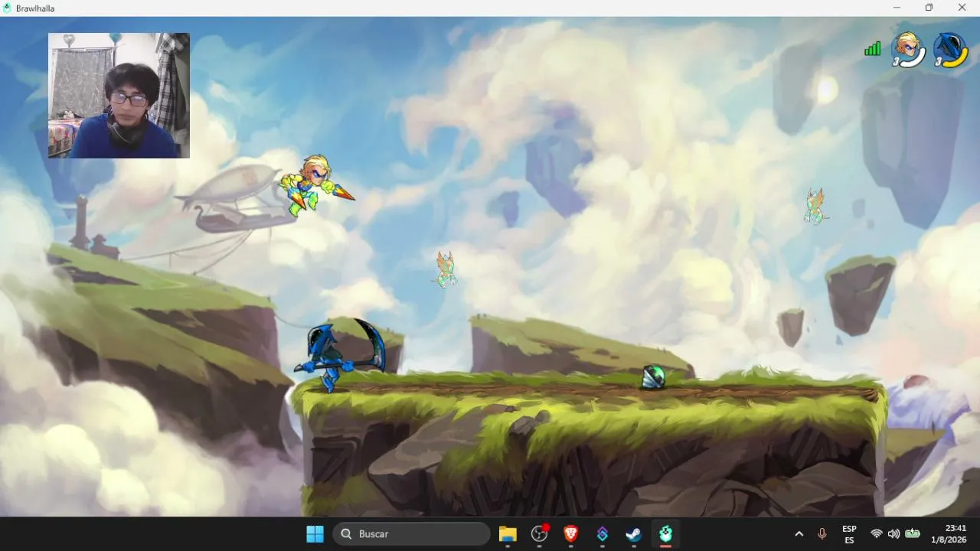Click the green connection signal bars
Image resolution: width=980 pixels, height=551 pixels.
coord(872,49)
